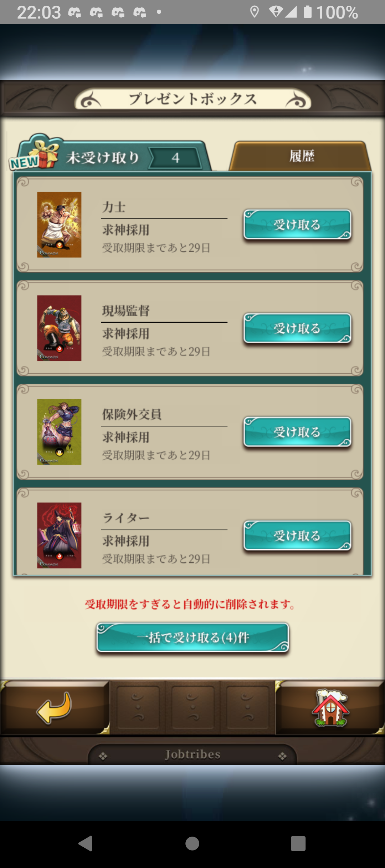Tap the Android back navigation triangle
Screen dimensions: 385x868
tap(86, 844)
